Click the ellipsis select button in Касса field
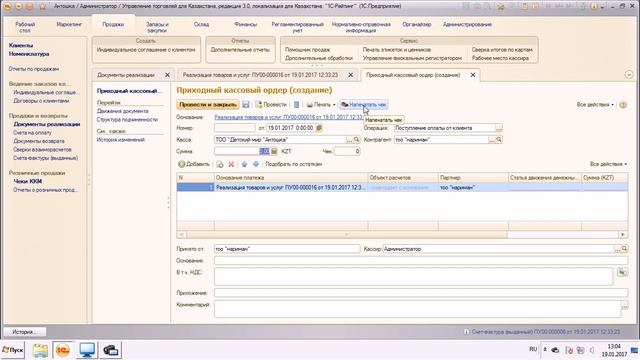This screenshot has width=640, height=360. [349, 140]
